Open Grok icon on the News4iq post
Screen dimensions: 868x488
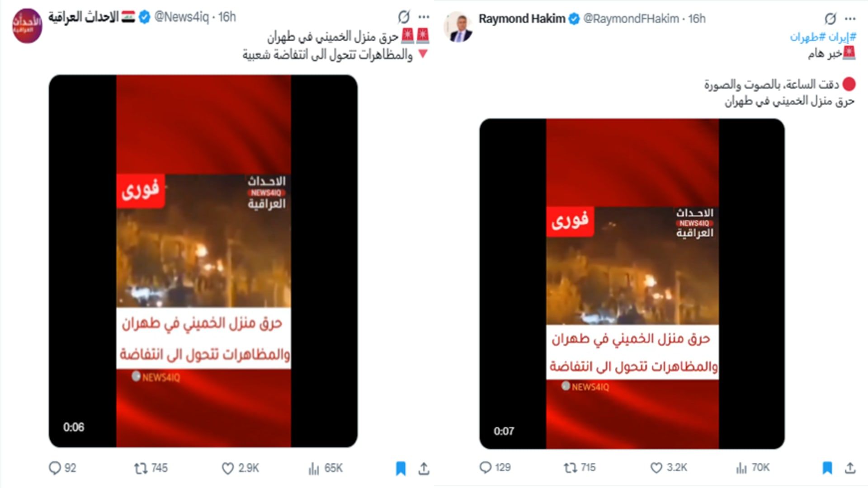(404, 17)
